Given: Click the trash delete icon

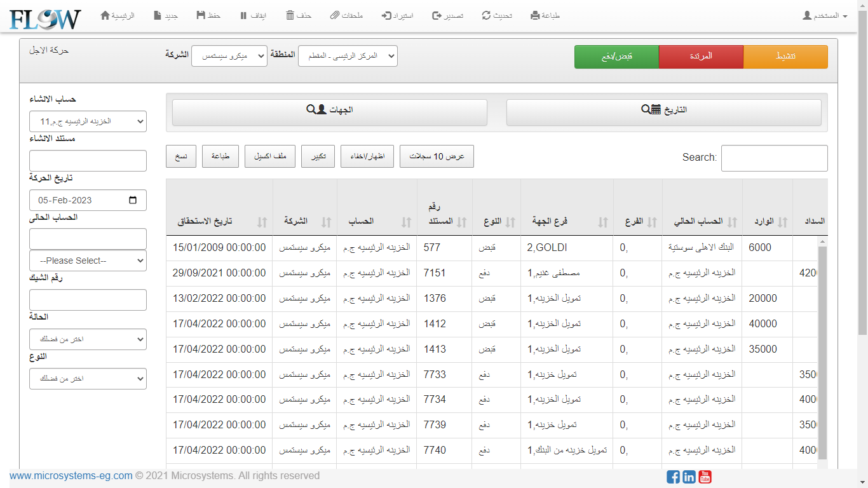Looking at the screenshot, I should (290, 15).
